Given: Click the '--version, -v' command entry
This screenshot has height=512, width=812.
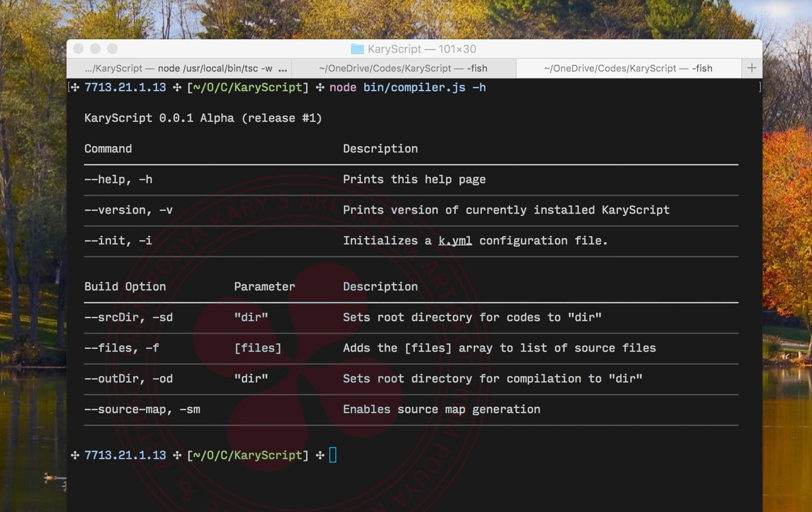Looking at the screenshot, I should (x=128, y=210).
